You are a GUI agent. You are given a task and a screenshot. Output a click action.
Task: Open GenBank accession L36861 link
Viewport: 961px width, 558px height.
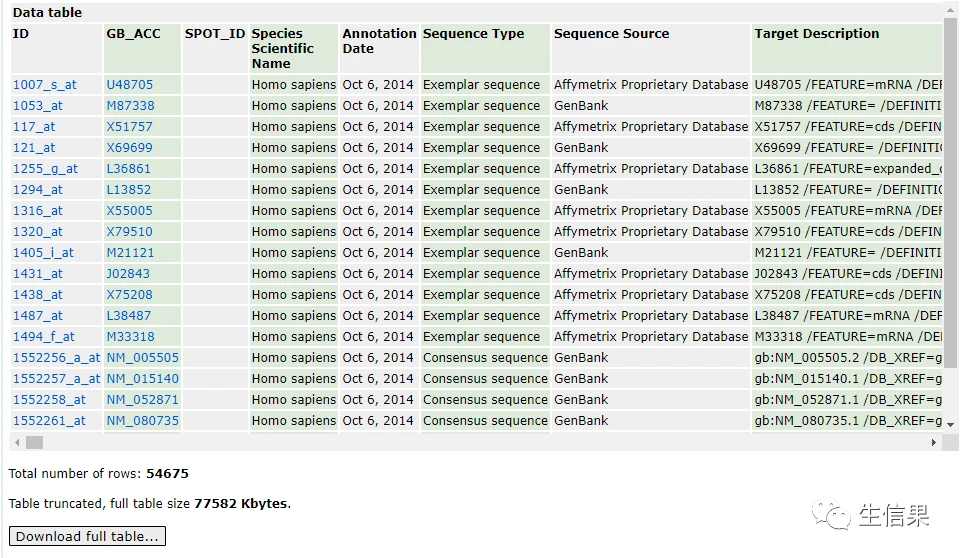128,169
